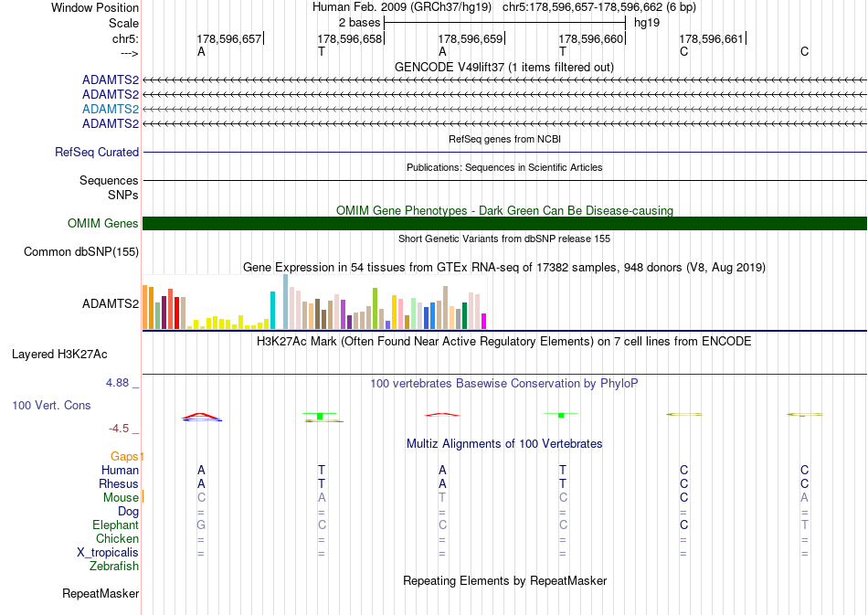Select the X_tropicalis alignment row label
This screenshot has height=615, width=868.
click(108, 553)
